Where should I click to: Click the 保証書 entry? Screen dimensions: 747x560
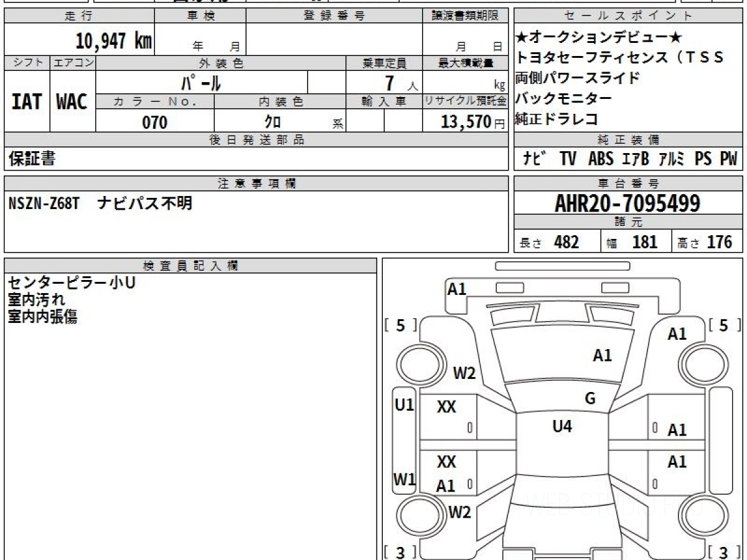click(x=32, y=159)
